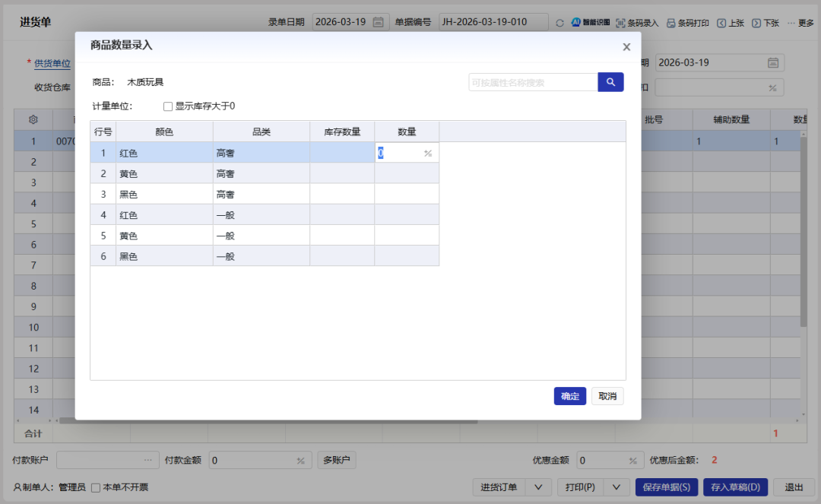Click the % calculator icon in 付款金额 field
This screenshot has width=821, height=504.
point(300,460)
